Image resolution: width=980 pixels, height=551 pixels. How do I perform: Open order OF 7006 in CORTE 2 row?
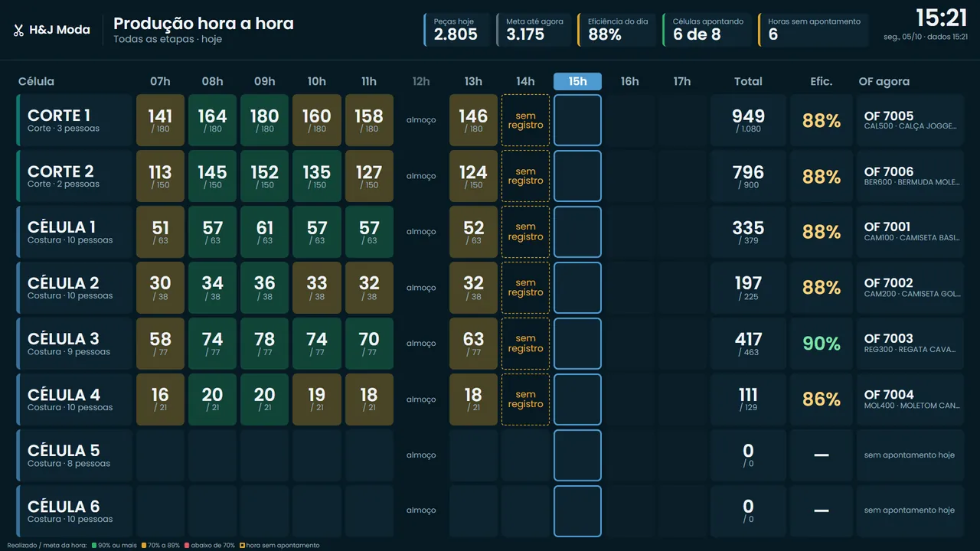pyautogui.click(x=910, y=176)
